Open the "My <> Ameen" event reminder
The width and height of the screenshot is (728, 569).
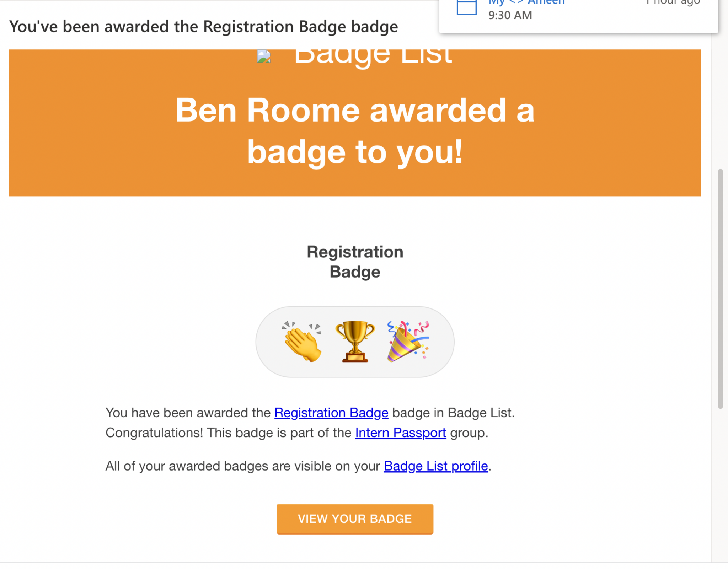pos(526,3)
